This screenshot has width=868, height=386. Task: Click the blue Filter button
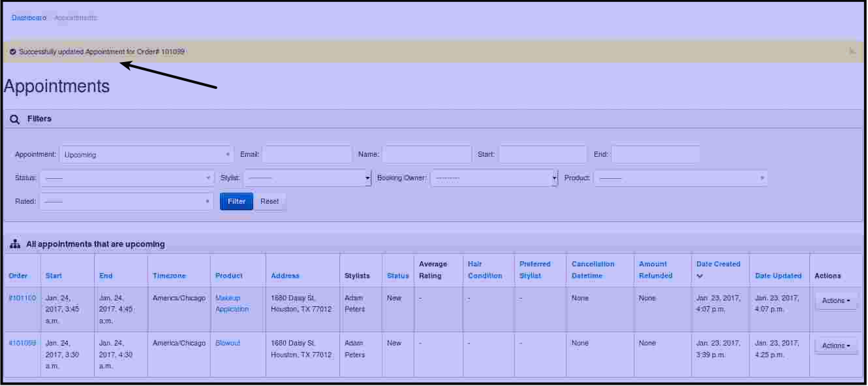click(236, 201)
